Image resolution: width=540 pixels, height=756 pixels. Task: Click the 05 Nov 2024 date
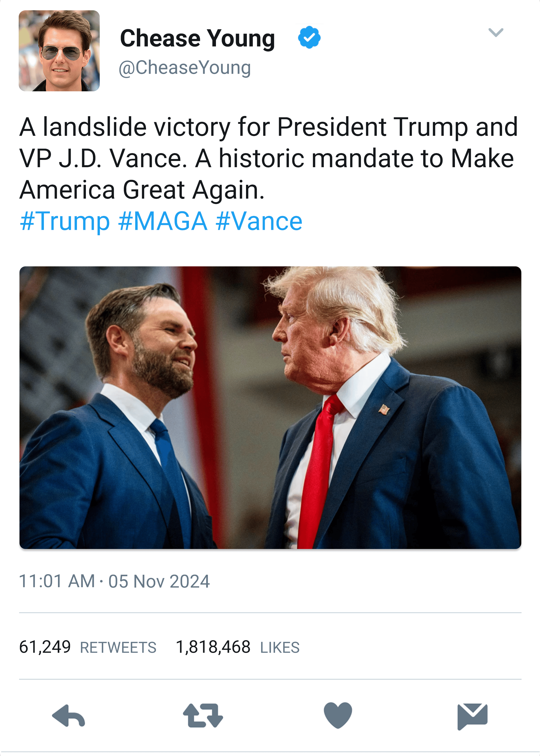[x=159, y=581]
